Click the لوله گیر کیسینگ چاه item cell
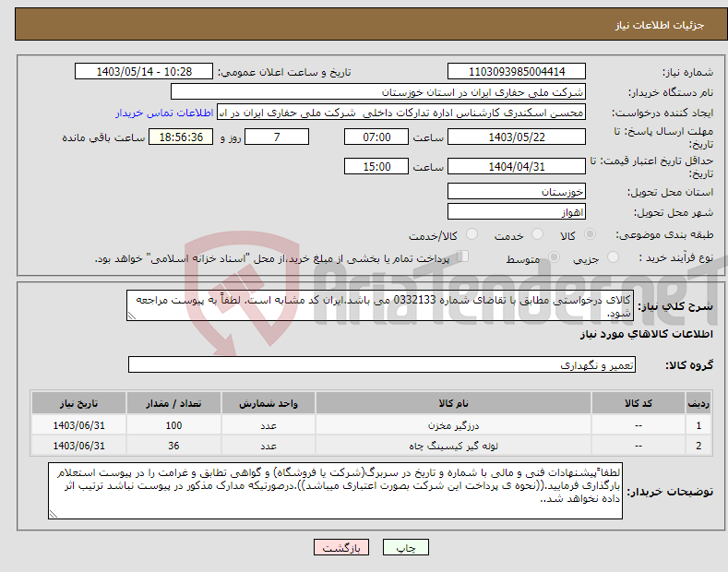The height and width of the screenshot is (572, 728). (453, 446)
